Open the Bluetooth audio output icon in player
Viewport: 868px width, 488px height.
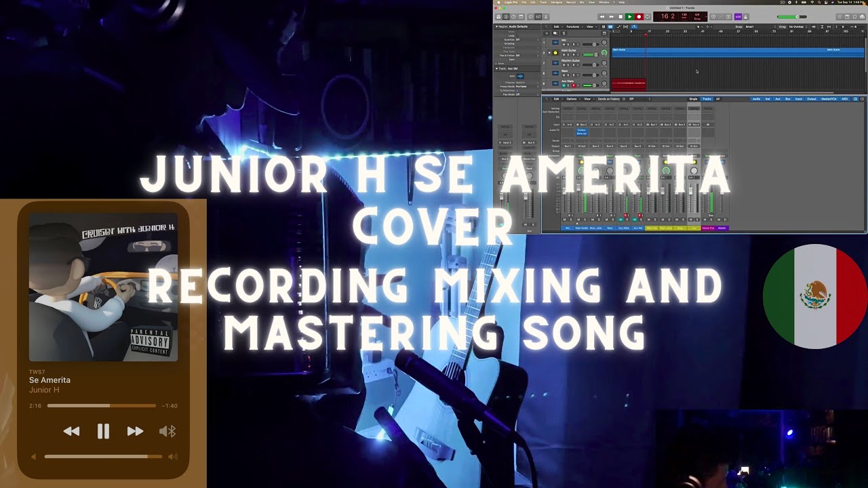[167, 431]
